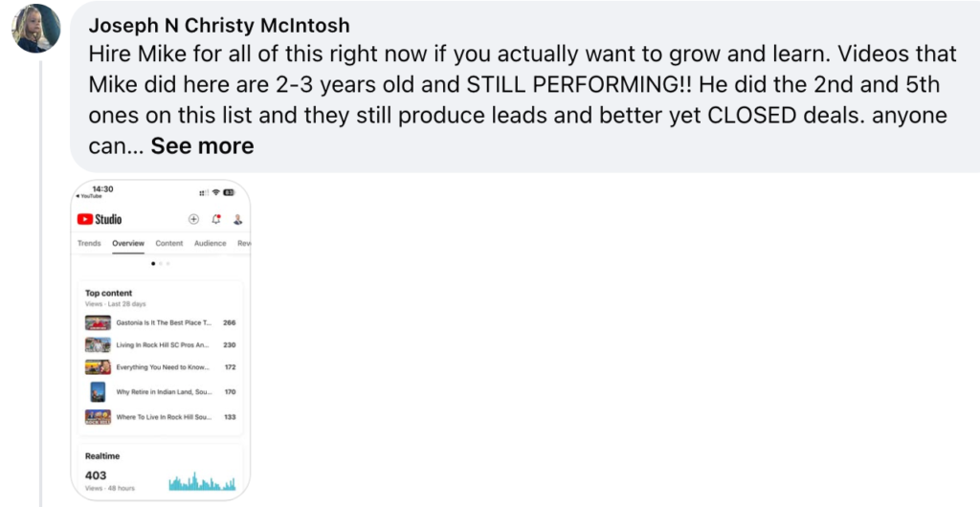Open the Gastonia video thumbnail

coord(99,322)
